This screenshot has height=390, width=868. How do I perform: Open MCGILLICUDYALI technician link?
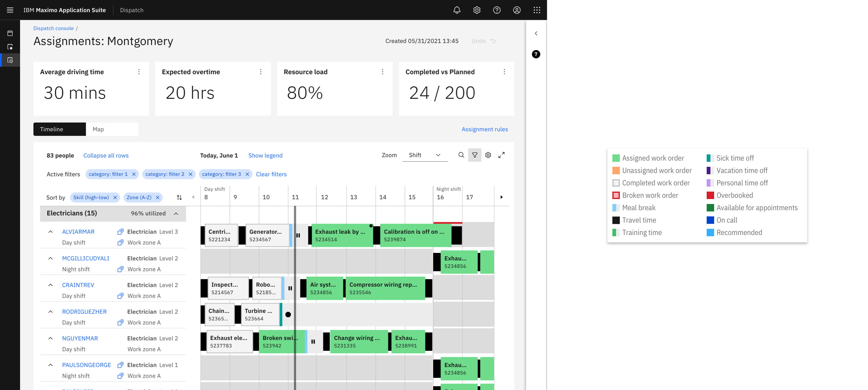tap(86, 258)
